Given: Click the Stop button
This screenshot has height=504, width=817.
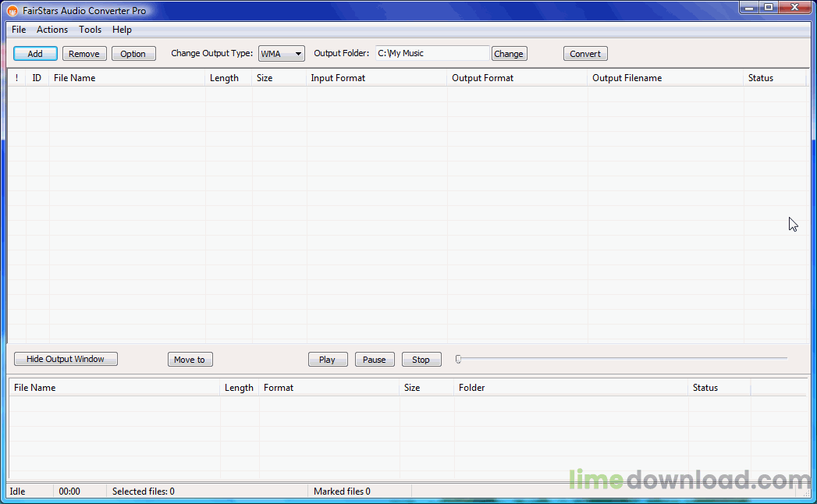Looking at the screenshot, I should (x=421, y=360).
